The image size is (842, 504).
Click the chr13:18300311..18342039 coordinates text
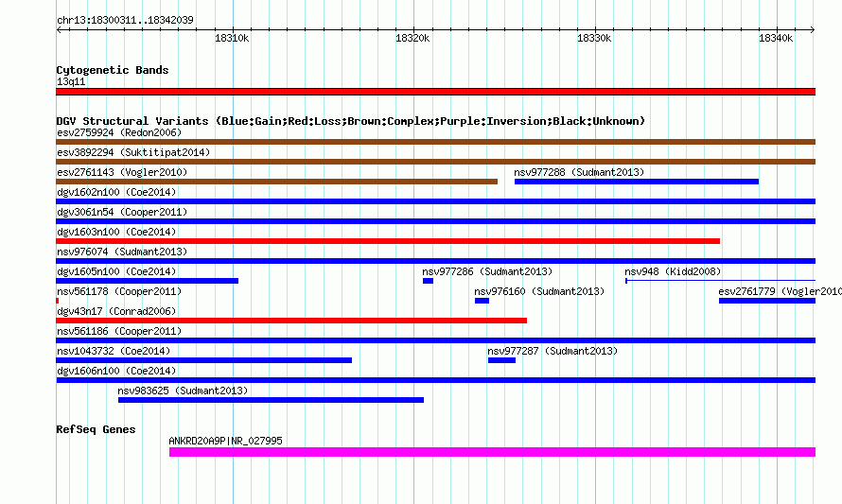click(125, 20)
